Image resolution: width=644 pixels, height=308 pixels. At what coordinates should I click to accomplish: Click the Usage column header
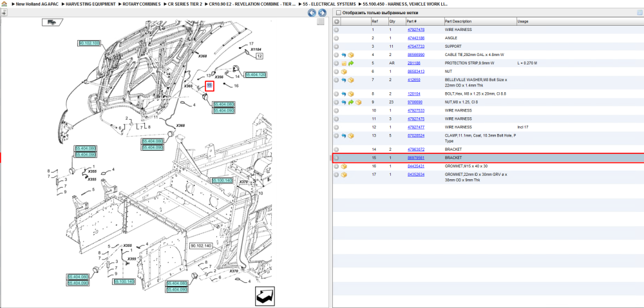tap(523, 21)
